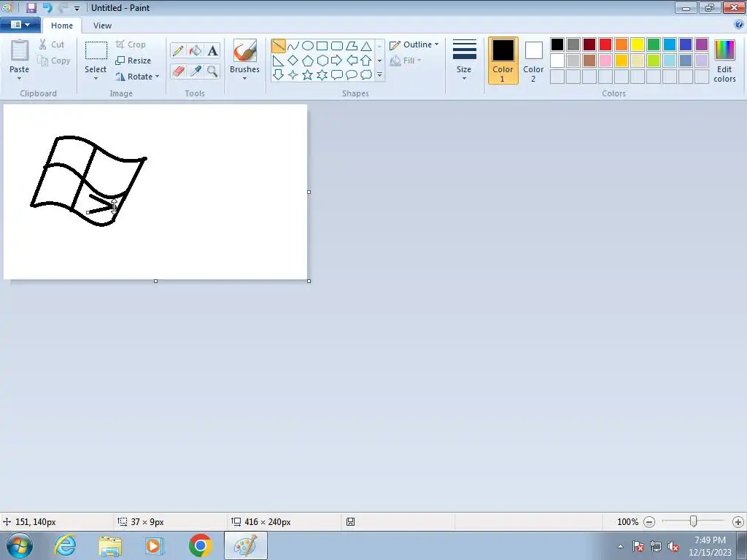The width and height of the screenshot is (747, 560).
Task: Click the Zoom out minus button
Action: click(649, 522)
